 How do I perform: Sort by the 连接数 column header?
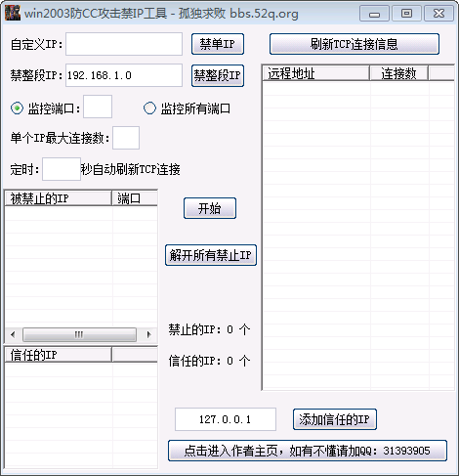[x=398, y=73]
